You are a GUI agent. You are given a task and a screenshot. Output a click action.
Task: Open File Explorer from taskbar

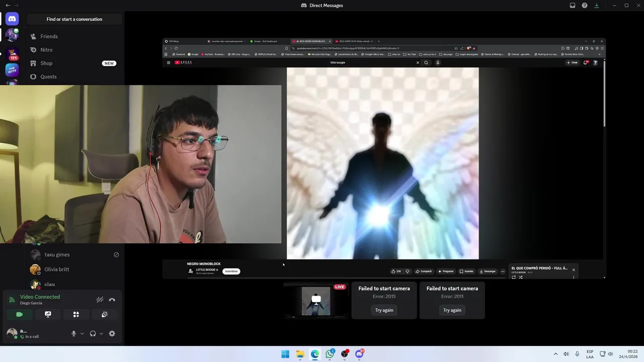(x=300, y=354)
